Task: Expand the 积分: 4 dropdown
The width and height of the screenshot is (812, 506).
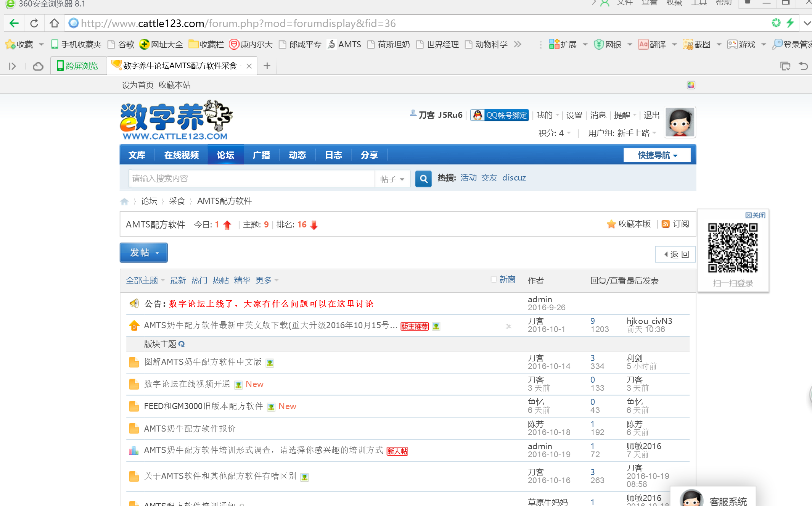Action: click(x=554, y=133)
